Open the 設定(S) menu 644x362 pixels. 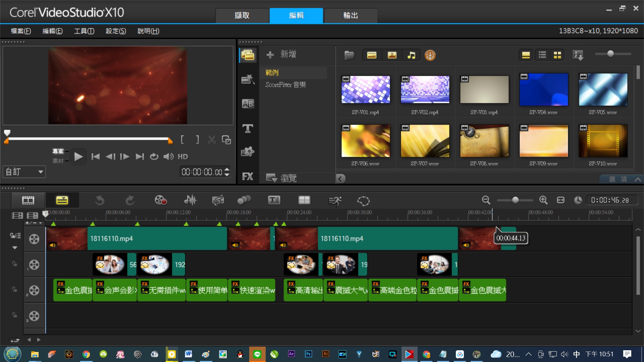coord(116,31)
